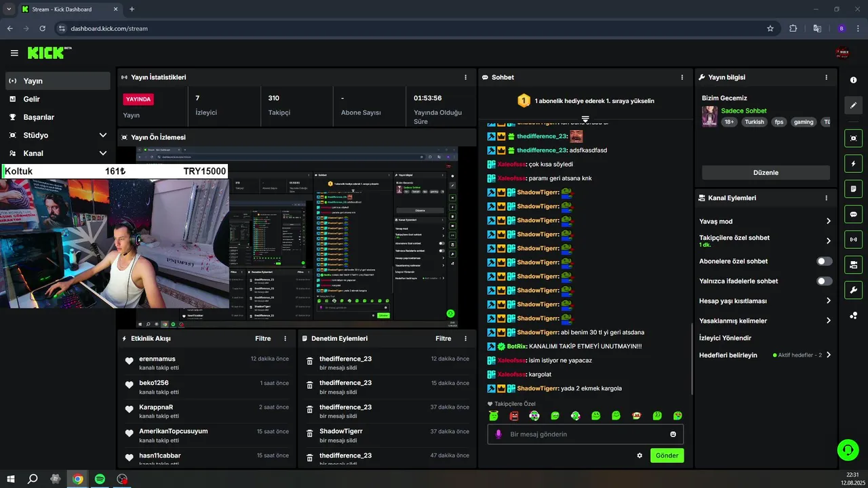Open Windows search on the taskbar
The image size is (868, 488).
pyautogui.click(x=33, y=479)
